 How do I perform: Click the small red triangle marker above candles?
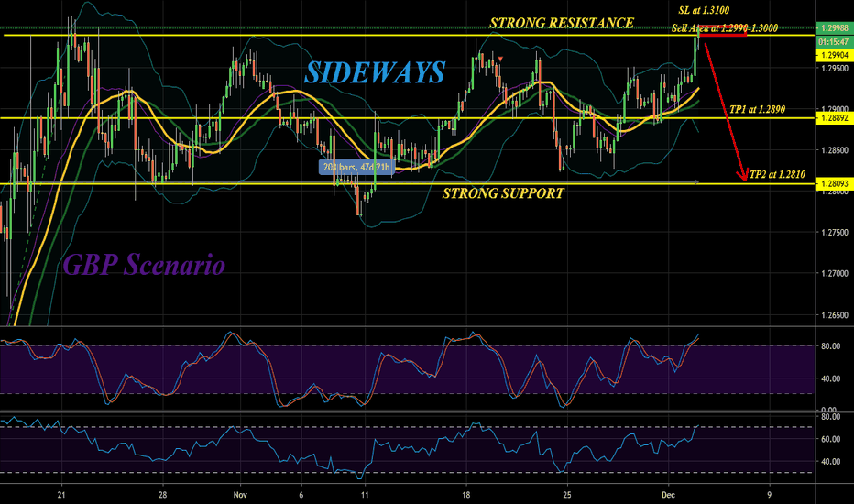pyautogui.click(x=500, y=60)
